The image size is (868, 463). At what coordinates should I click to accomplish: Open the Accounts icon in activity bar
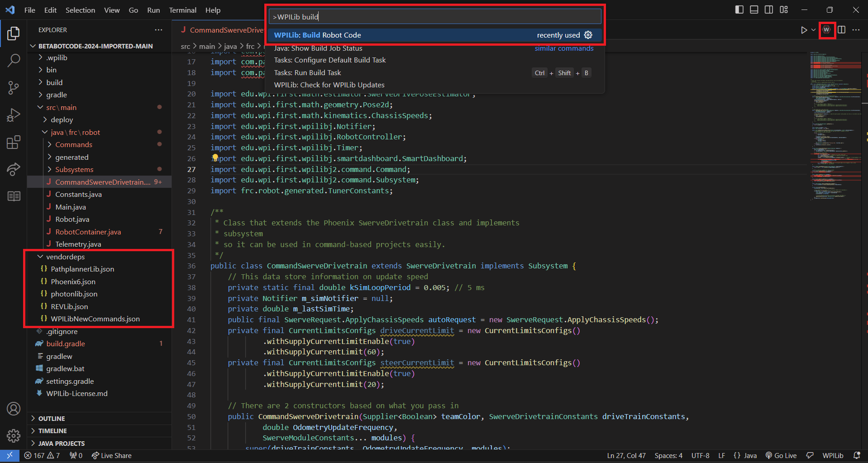tap(14, 409)
